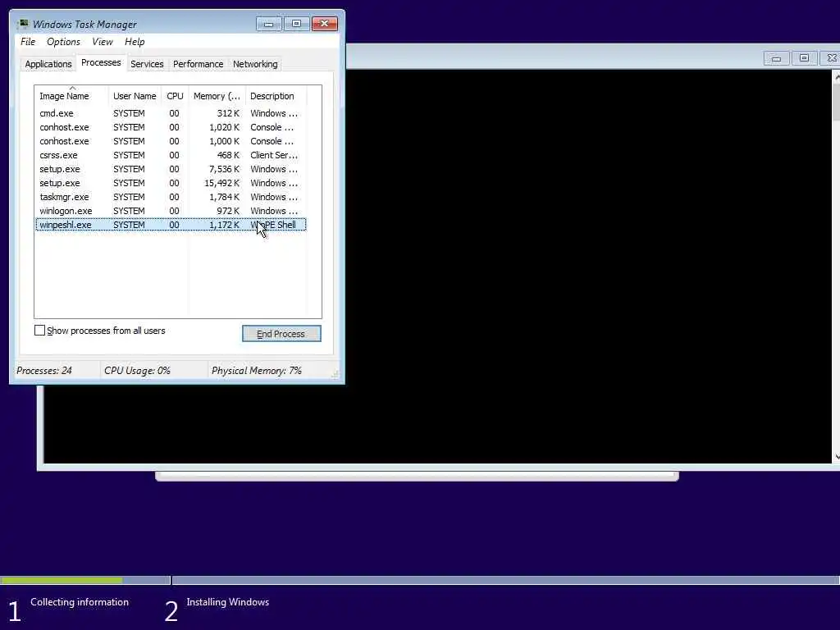Click the CPU Usage: 0% status entry
This screenshot has width=840, height=630.
(x=137, y=371)
